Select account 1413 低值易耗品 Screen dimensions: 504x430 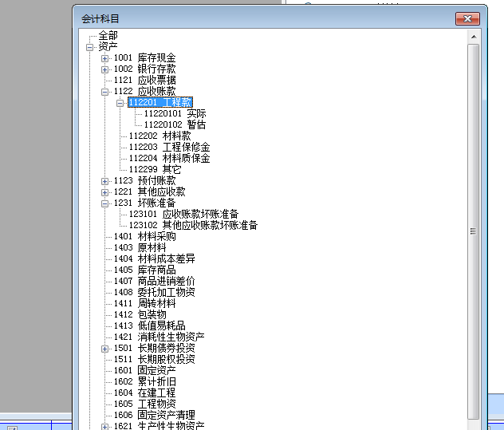coord(149,325)
